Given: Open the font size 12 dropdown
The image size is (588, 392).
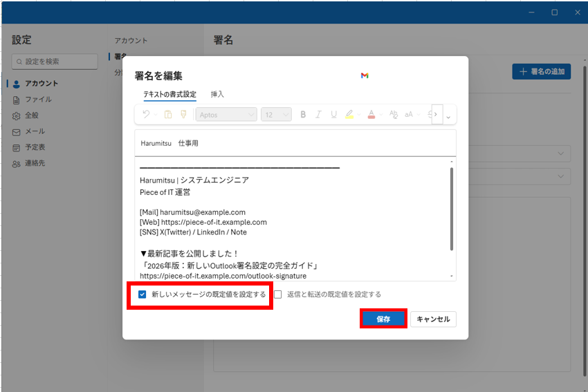Looking at the screenshot, I should (x=276, y=115).
